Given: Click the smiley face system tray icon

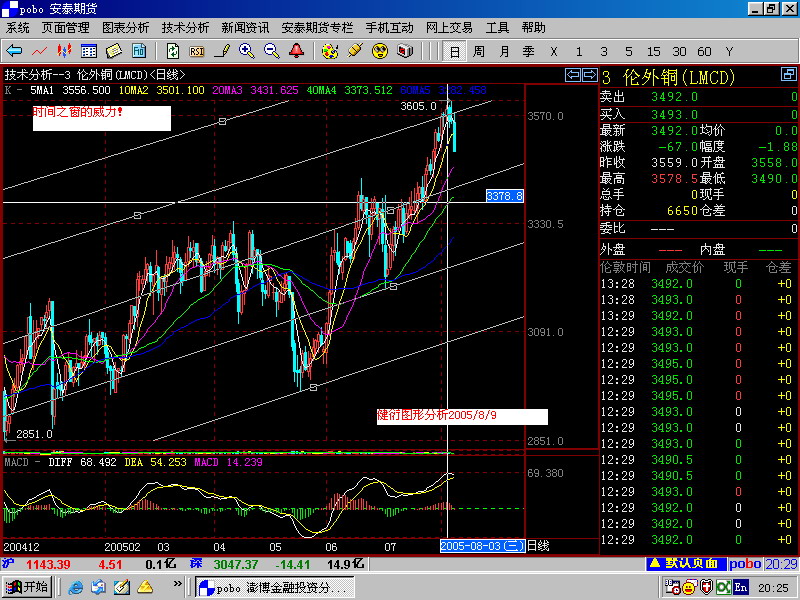Looking at the screenshot, I should (x=688, y=588).
